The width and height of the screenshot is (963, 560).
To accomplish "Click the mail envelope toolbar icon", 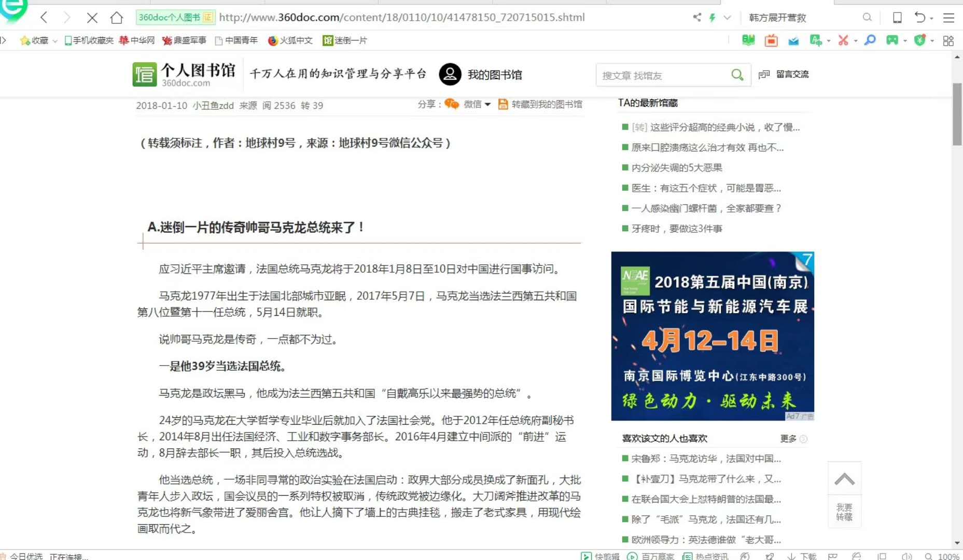I will pos(793,40).
